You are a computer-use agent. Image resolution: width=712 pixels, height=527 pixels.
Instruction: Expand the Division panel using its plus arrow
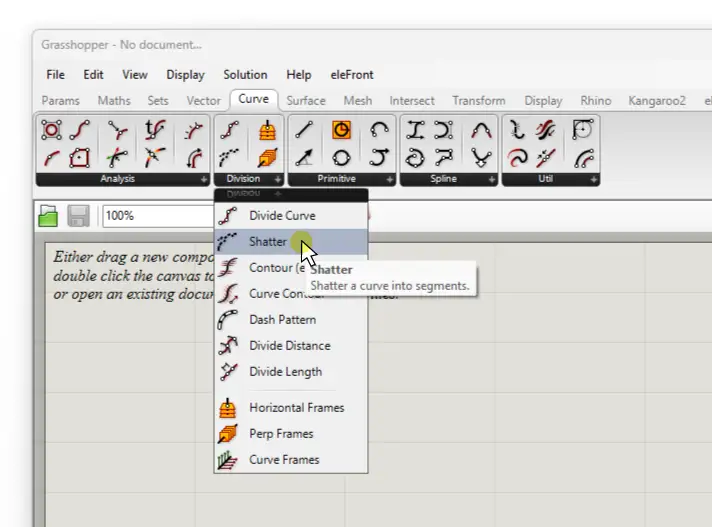(277, 180)
